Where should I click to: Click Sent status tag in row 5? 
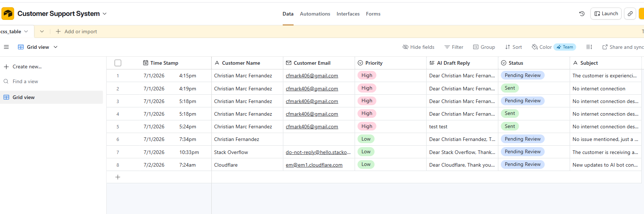(x=510, y=126)
